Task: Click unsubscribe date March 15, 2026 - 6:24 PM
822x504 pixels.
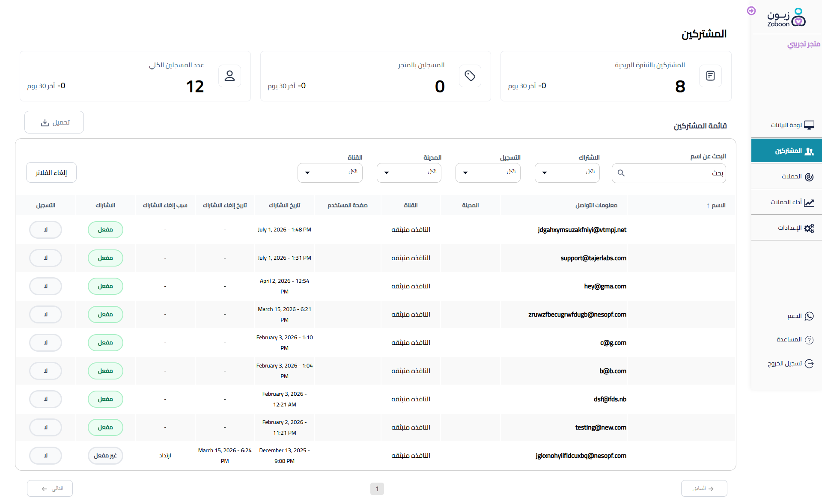Action: (x=225, y=456)
